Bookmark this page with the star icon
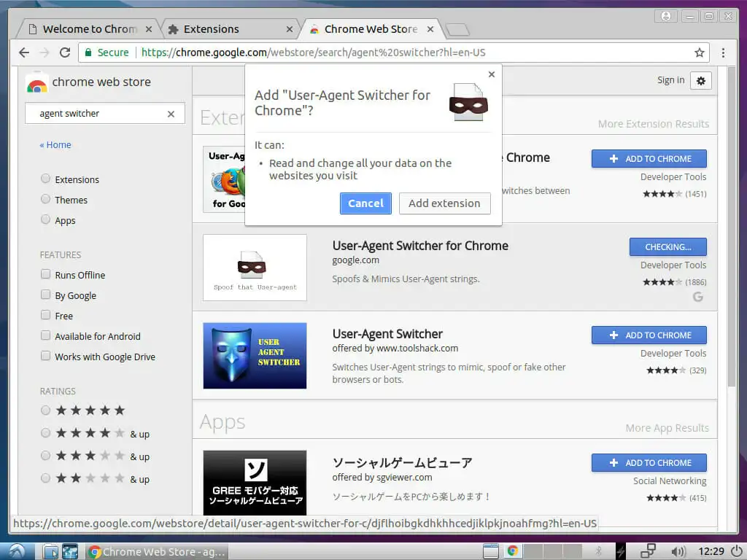Screen dimensions: 747x560 click(699, 52)
